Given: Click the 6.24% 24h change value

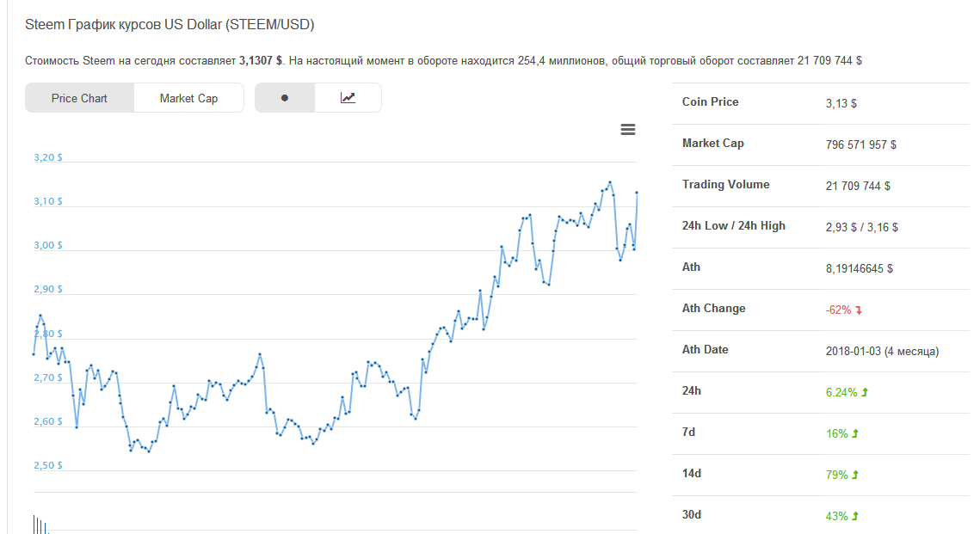Looking at the screenshot, I should [x=841, y=392].
